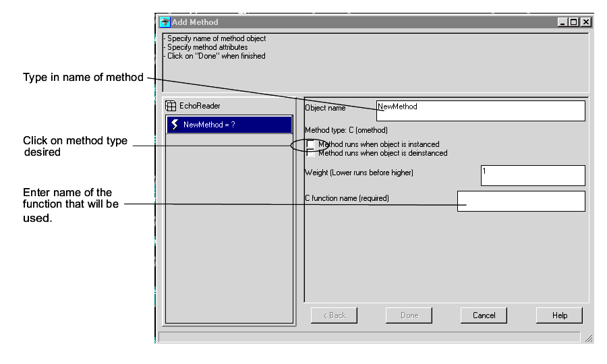Click the EchoReader object grid icon
This screenshot has width=607, height=364.
[x=171, y=106]
